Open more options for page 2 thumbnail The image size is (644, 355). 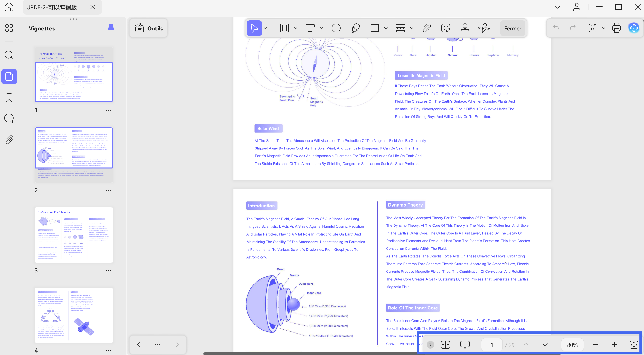[108, 190]
